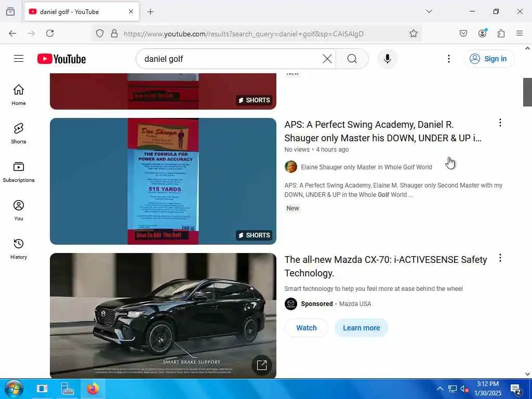532x399 pixels.
Task: Open the Mazda CX-70 car thumbnail
Action: tap(163, 315)
